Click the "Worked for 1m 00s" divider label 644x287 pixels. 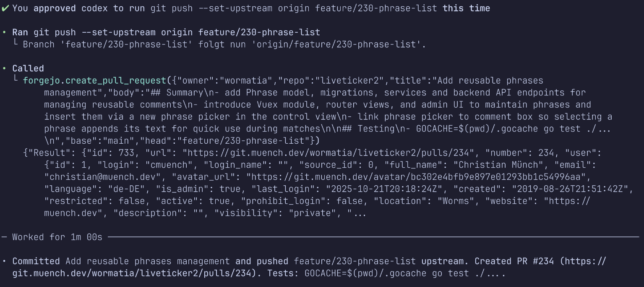point(57,237)
